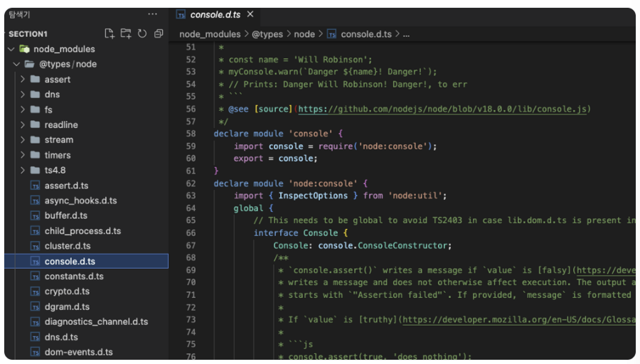
Task: Click the TS icon of crypto.d.ts
Action: pos(36,291)
